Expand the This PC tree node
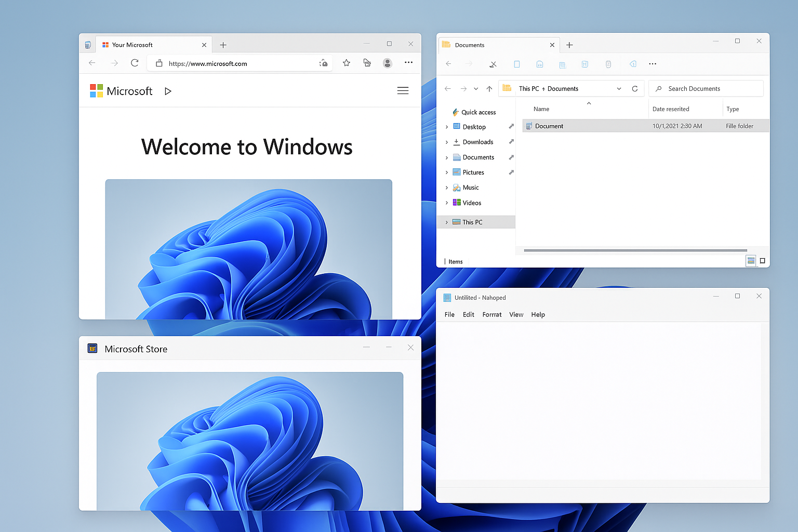The image size is (798, 532). pos(446,222)
